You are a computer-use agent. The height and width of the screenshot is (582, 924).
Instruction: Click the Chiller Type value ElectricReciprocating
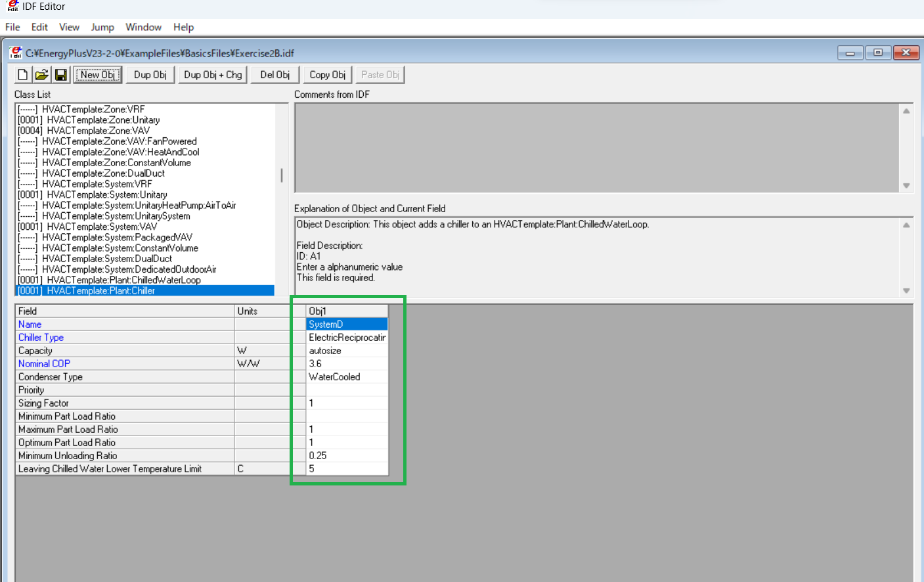[x=347, y=337]
